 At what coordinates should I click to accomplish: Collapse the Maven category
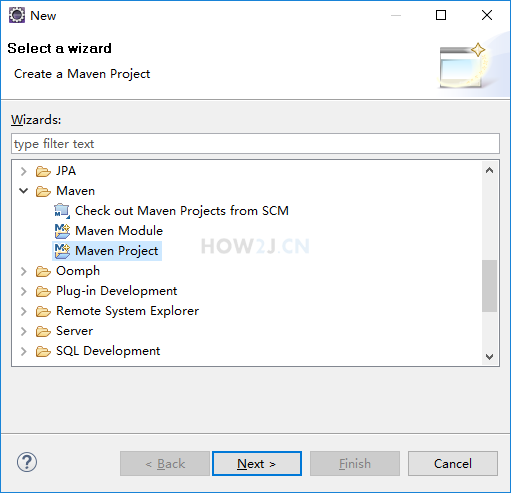coord(23,191)
